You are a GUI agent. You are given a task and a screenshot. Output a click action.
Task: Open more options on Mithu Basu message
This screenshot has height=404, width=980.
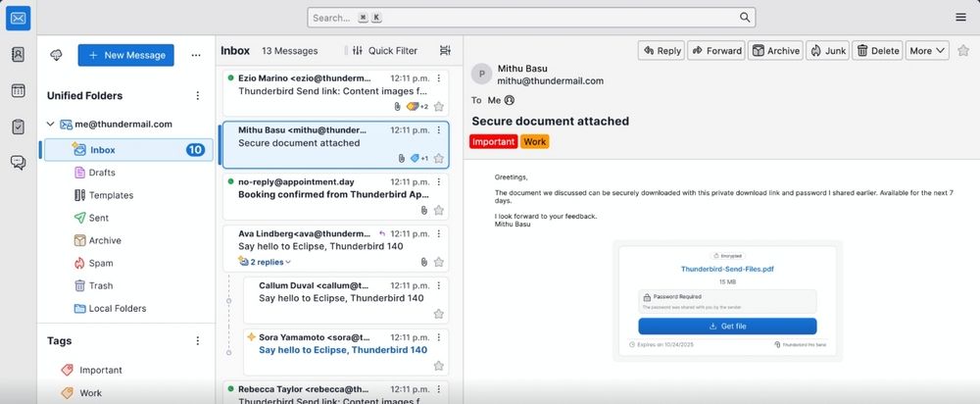pos(439,130)
